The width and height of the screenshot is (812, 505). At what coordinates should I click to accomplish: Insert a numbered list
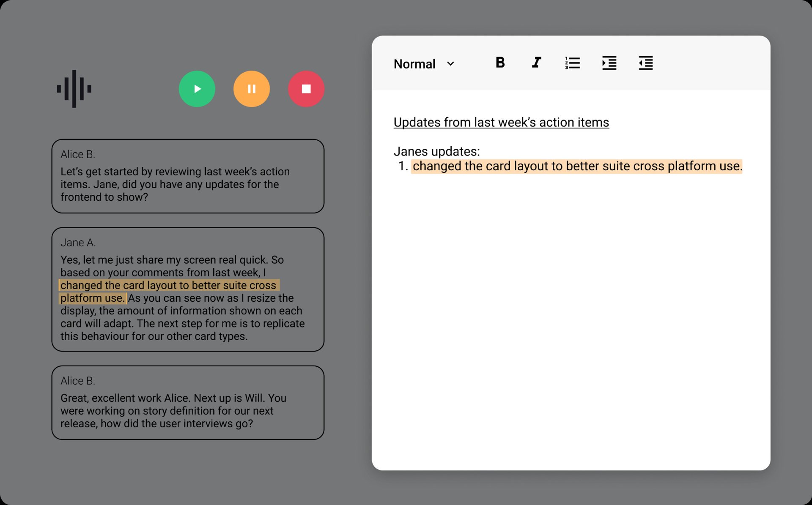coord(573,63)
